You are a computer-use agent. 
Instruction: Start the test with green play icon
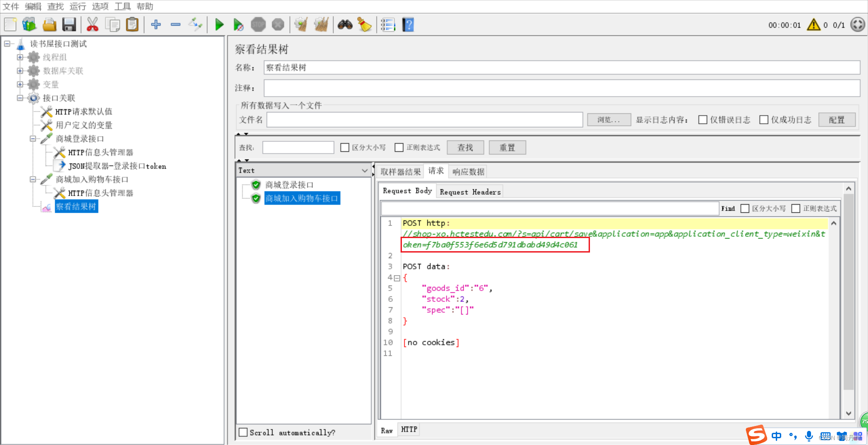[219, 24]
